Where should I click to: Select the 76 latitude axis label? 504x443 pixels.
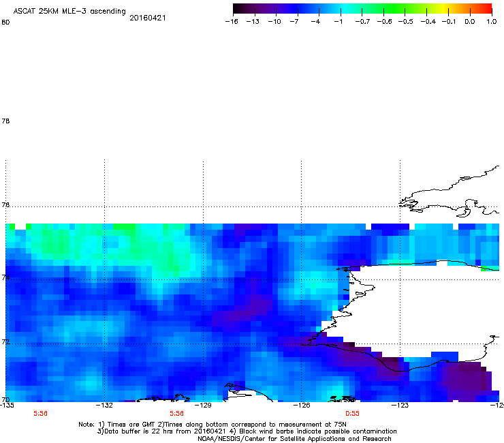point(5,204)
